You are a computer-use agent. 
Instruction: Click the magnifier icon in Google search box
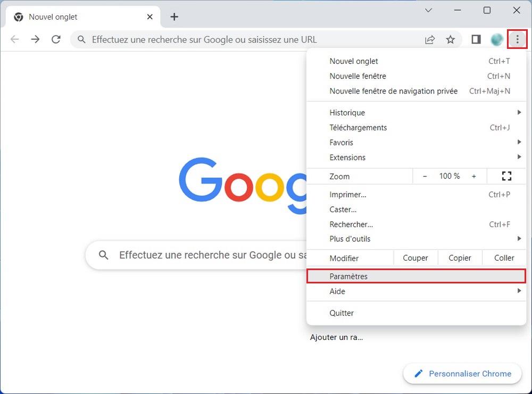pos(104,255)
